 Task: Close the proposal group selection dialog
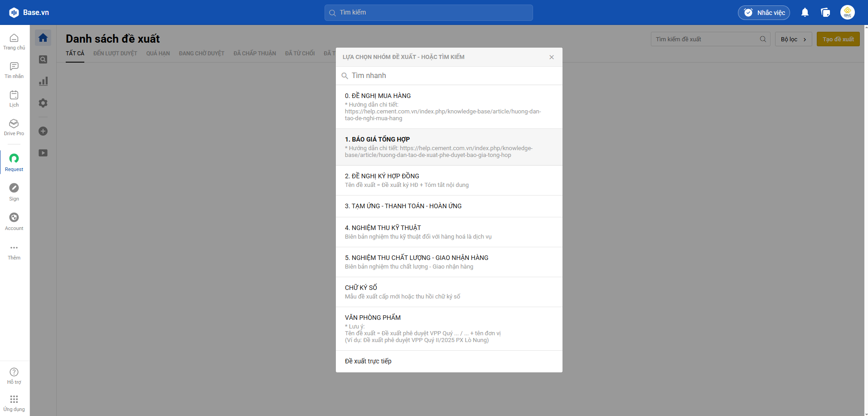click(551, 57)
